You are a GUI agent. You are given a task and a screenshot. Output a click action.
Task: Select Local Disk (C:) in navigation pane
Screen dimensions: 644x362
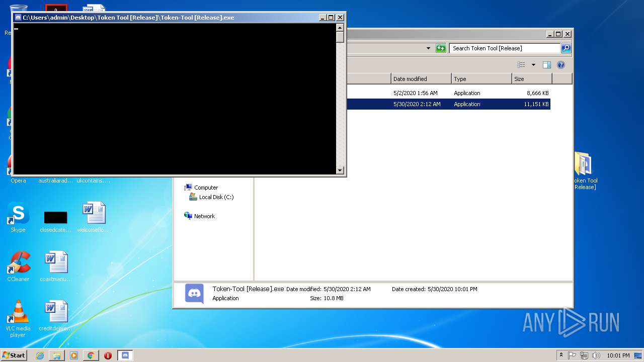pyautogui.click(x=211, y=197)
